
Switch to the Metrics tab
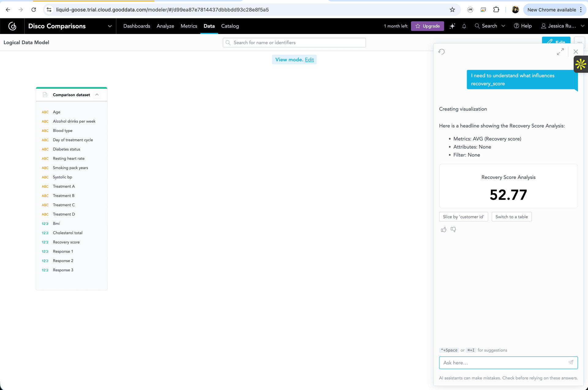coord(189,26)
